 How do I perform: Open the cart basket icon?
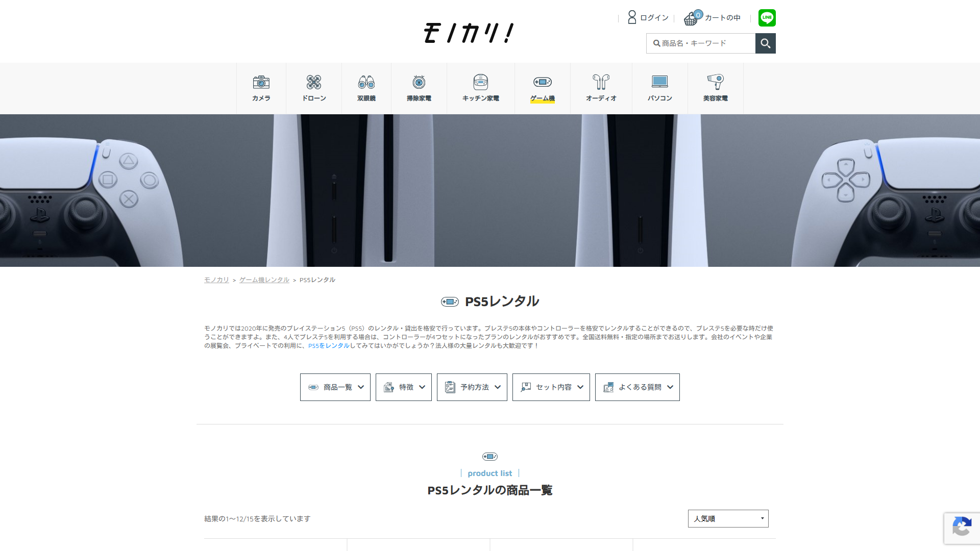point(691,18)
